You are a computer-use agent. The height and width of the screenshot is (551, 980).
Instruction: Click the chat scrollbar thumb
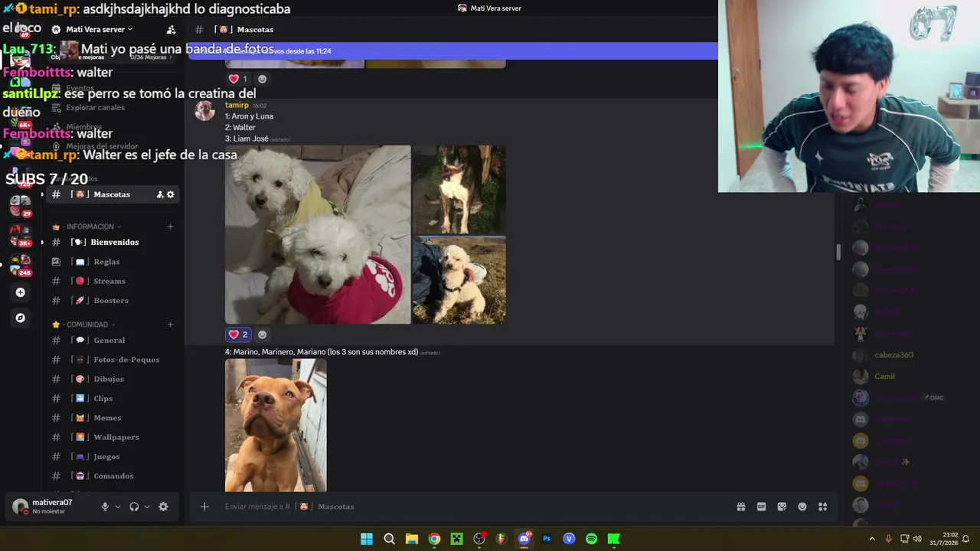coord(838,252)
